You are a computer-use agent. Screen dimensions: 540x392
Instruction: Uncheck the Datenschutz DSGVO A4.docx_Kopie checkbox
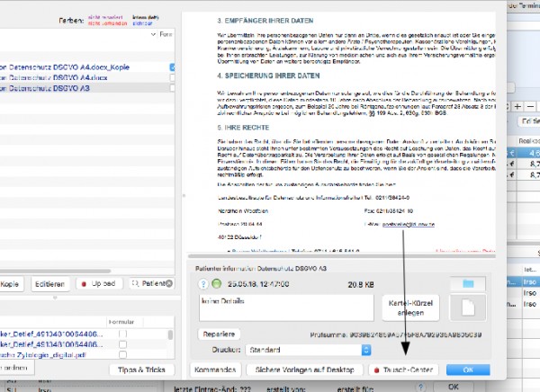(172, 67)
